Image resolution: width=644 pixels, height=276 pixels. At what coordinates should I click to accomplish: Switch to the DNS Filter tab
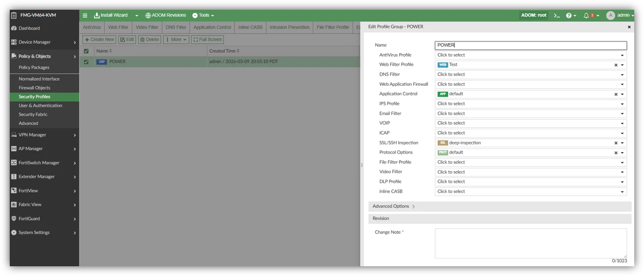(176, 27)
